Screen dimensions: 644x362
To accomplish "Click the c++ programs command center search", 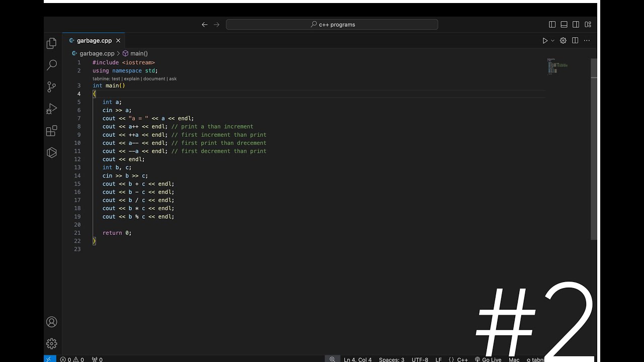I will pos(332,24).
